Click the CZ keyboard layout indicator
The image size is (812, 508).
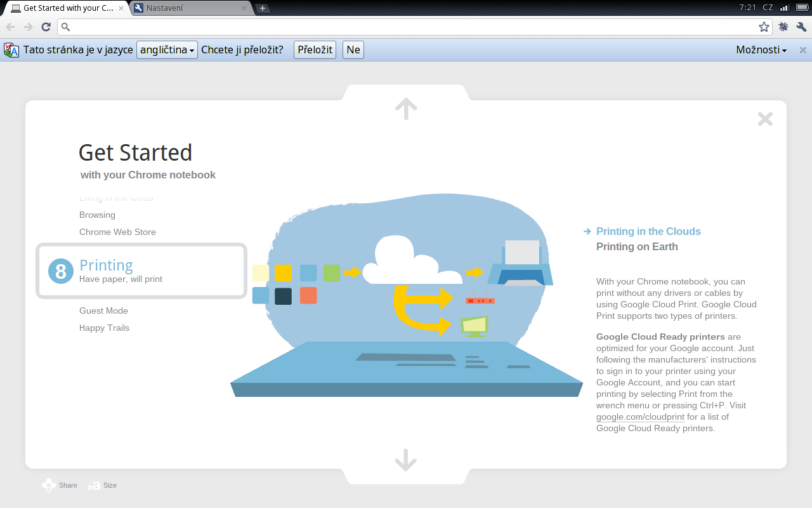(768, 8)
